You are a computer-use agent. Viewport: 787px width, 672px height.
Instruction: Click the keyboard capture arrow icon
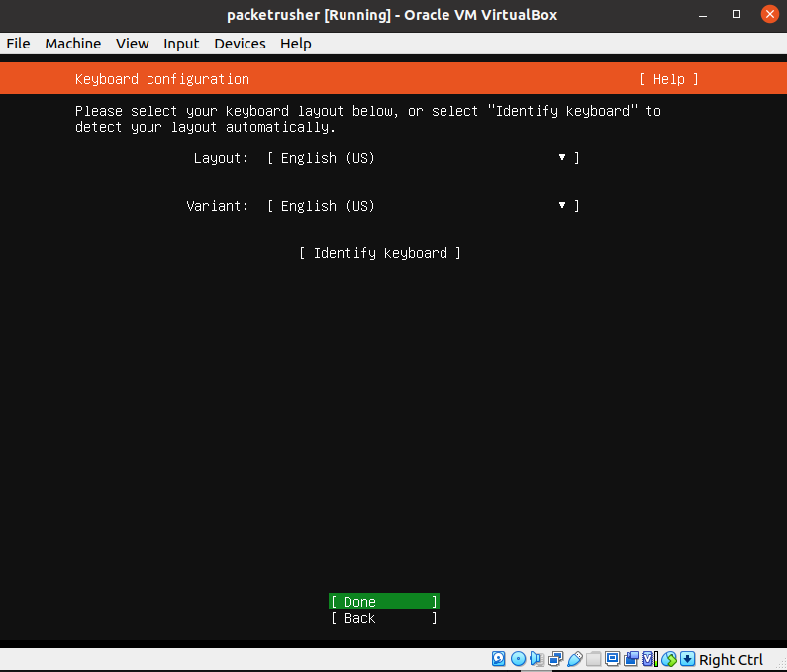(687, 659)
